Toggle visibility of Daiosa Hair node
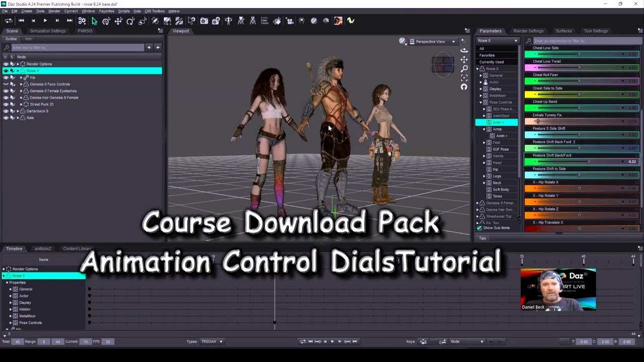This screenshot has height=362, width=644. [x=6, y=98]
